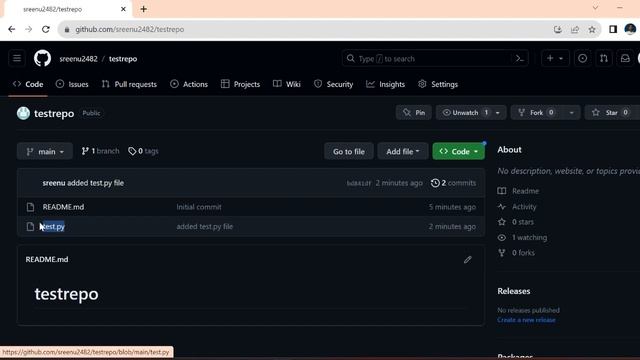
Task: Go to sreenu2482 profile breadcrumb
Action: (78, 59)
